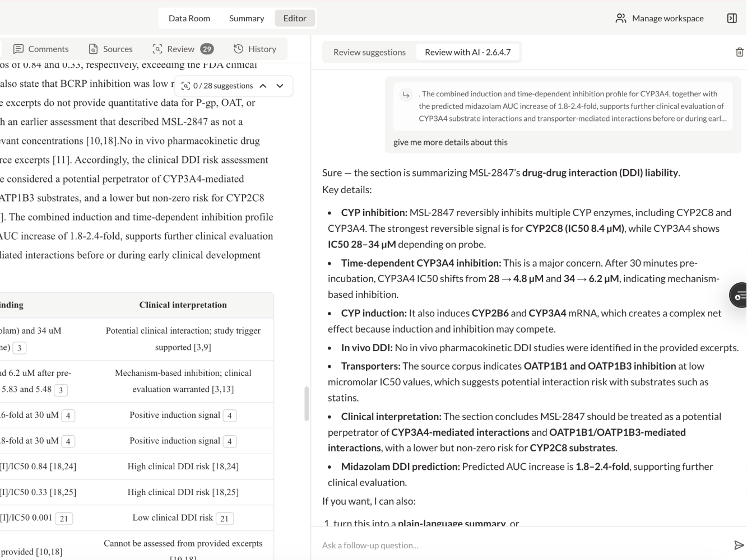Click the "Mechanism-based inhibition" table cell
This screenshot has width=747, height=560.
tap(183, 381)
